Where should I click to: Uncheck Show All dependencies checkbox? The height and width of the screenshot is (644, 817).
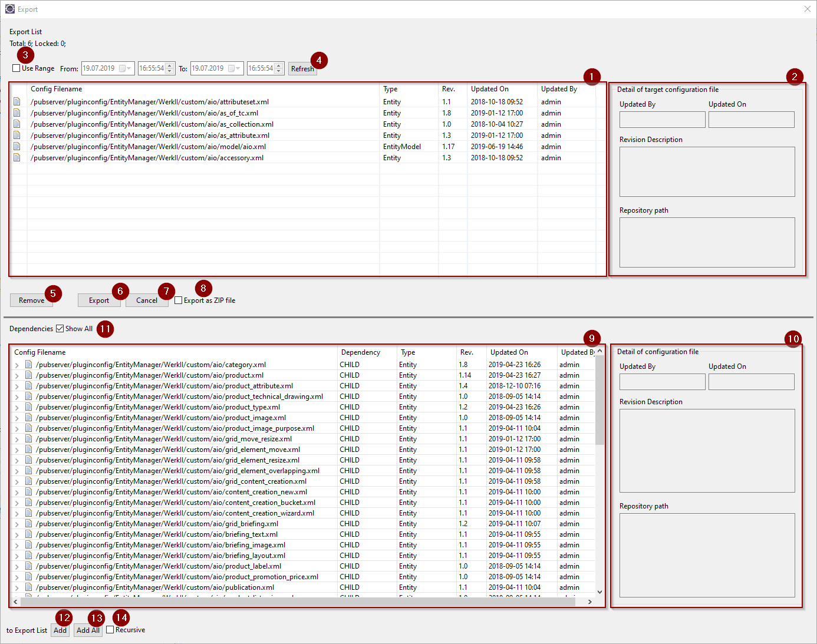pyautogui.click(x=60, y=329)
